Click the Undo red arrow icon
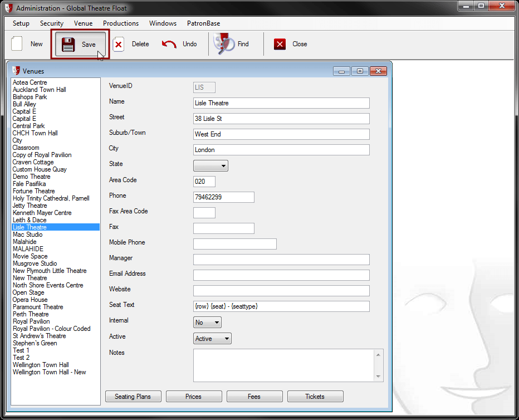Screen dimensions: 519x420 [x=169, y=44]
